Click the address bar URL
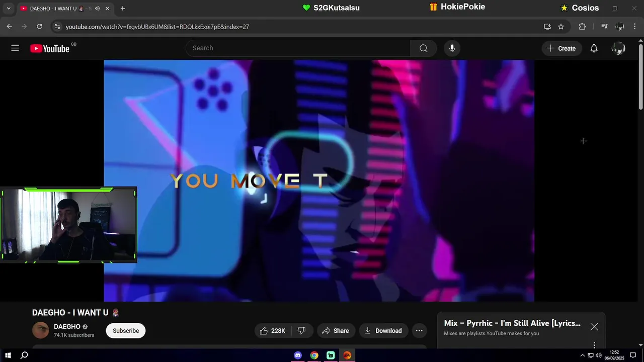Image resolution: width=644 pixels, height=362 pixels. click(x=157, y=27)
